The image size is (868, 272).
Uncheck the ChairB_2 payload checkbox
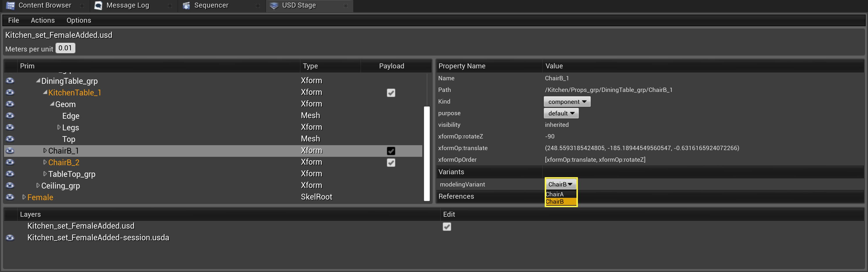click(390, 162)
